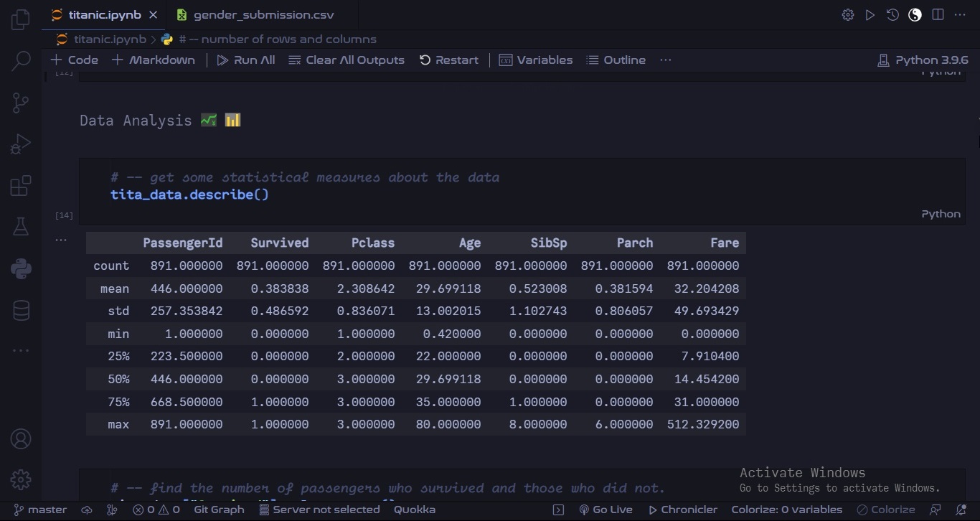Open the Variables panel
Viewport: 980px width, 521px height.
coord(536,60)
